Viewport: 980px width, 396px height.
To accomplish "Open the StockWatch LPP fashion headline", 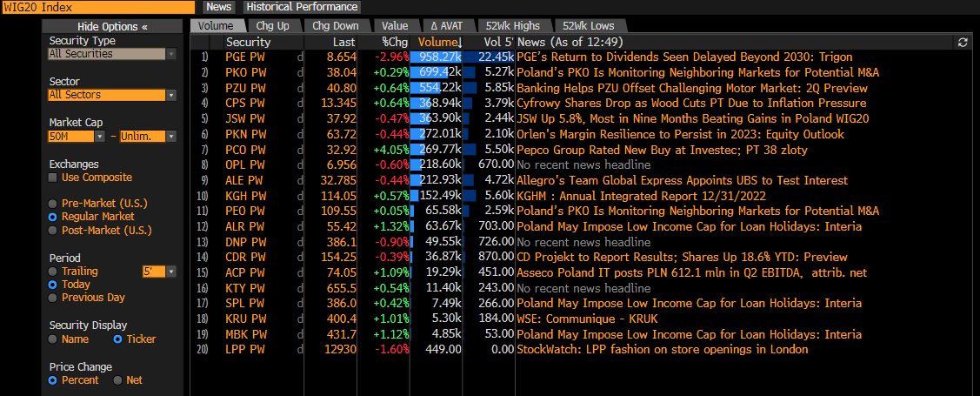I will coord(663,349).
